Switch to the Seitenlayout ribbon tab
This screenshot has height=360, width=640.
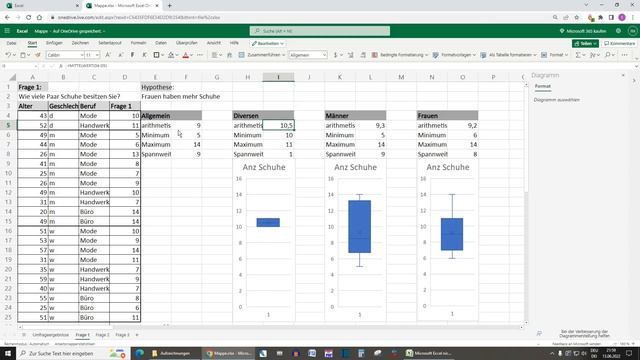click(110, 43)
